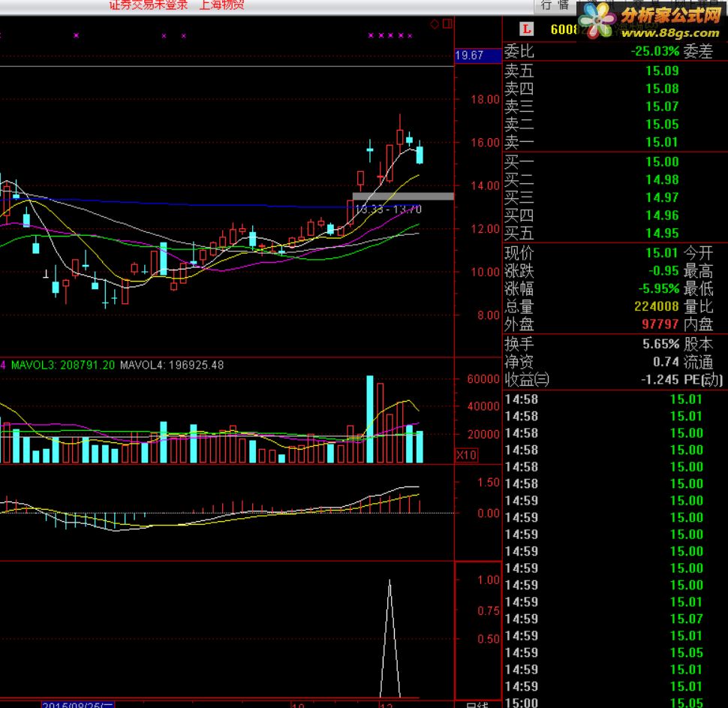
Task: Click the MAVOL3: 208791.20 indicator label
Action: (63, 365)
